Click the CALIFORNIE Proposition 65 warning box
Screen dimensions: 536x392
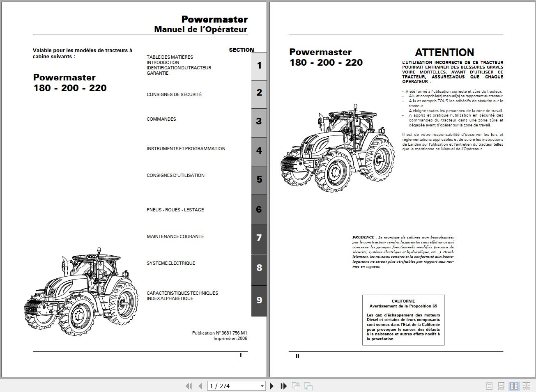click(403, 320)
